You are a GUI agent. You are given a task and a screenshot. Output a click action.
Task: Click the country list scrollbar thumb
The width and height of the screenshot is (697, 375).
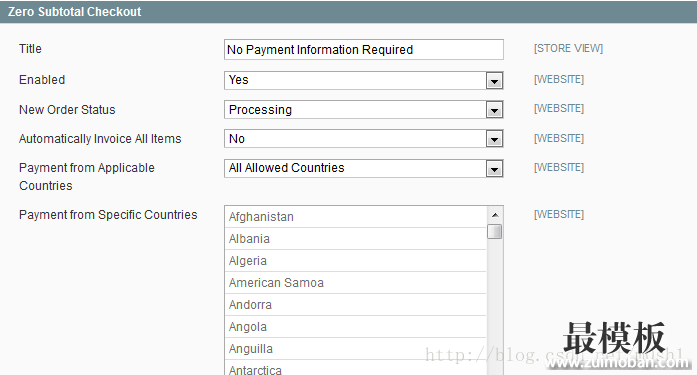pos(495,231)
